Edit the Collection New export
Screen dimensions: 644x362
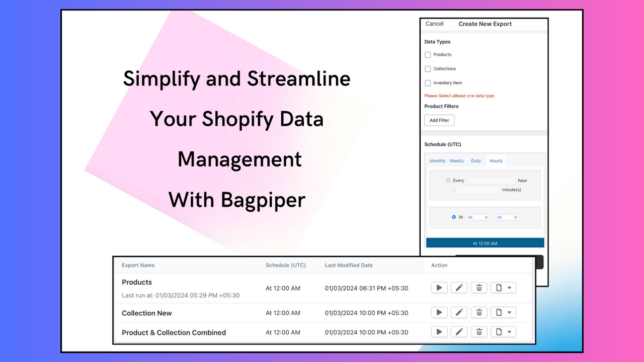(459, 313)
